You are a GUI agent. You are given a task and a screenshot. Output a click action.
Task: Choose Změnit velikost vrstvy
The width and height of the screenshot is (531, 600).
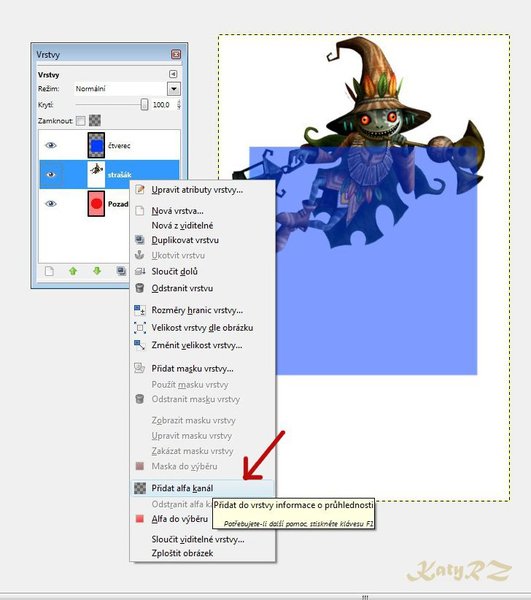[202, 345]
